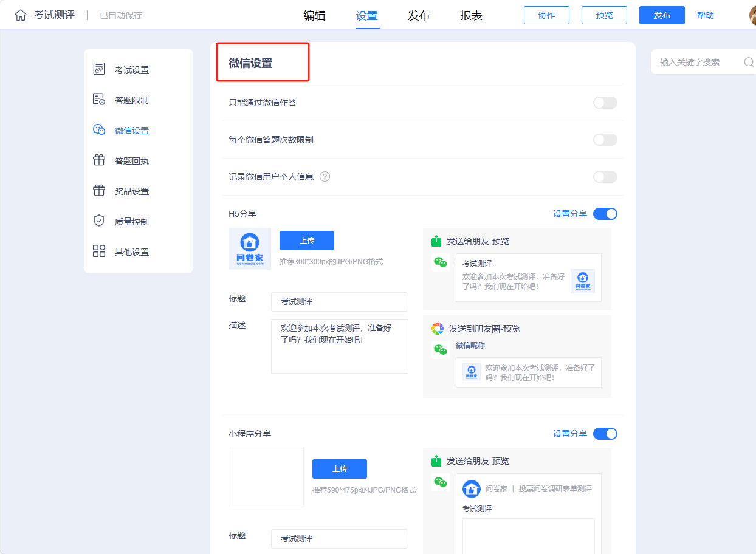Disable 小程序分享 设置分享 switch
The height and width of the screenshot is (554, 756).
coord(605,434)
